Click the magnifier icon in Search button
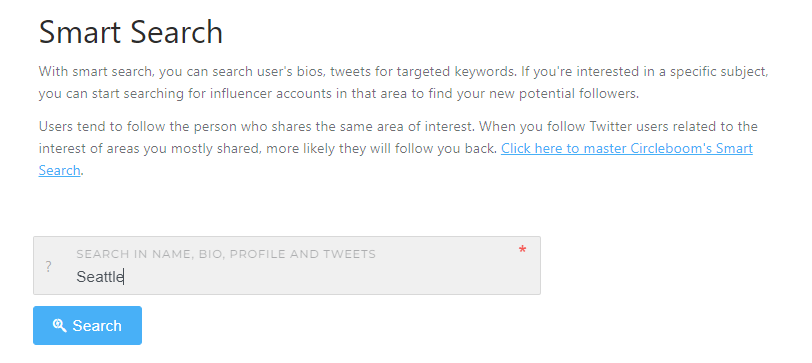Image resolution: width=812 pixels, height=363 pixels. [x=60, y=325]
